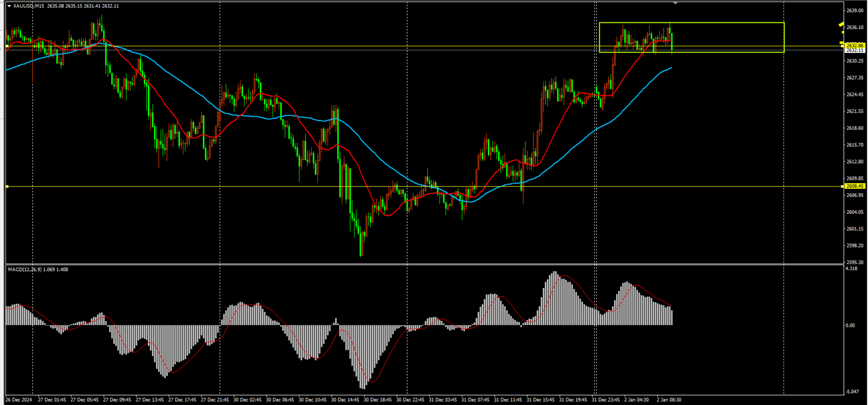The height and width of the screenshot is (405, 868).
Task: Select the yellow 2608.45 price line label
Action: (855, 186)
